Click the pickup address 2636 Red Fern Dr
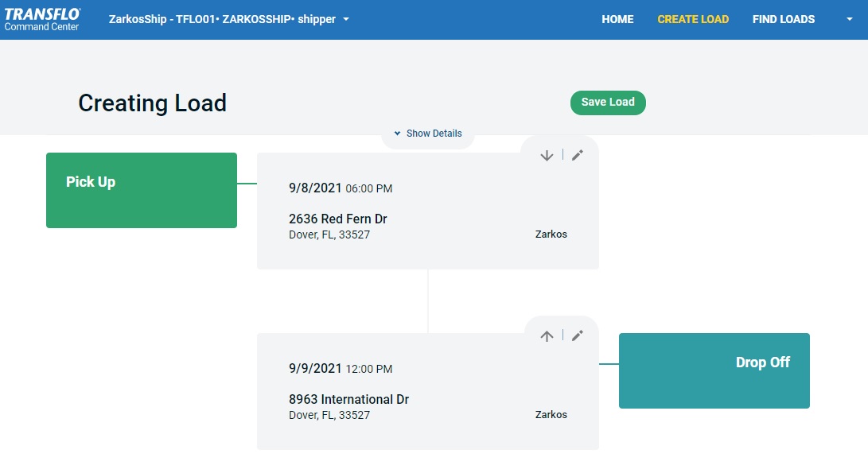Viewport: 868px width, 469px height. tap(337, 219)
